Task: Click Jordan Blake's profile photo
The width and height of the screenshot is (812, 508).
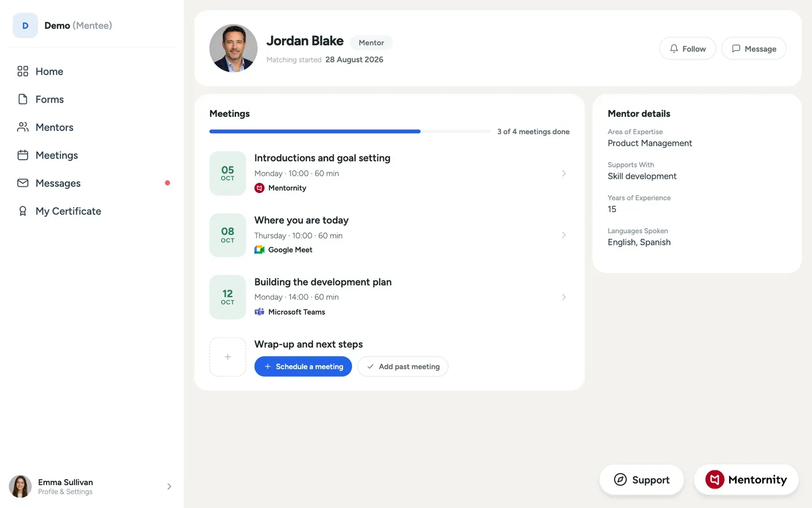Action: pos(233,48)
